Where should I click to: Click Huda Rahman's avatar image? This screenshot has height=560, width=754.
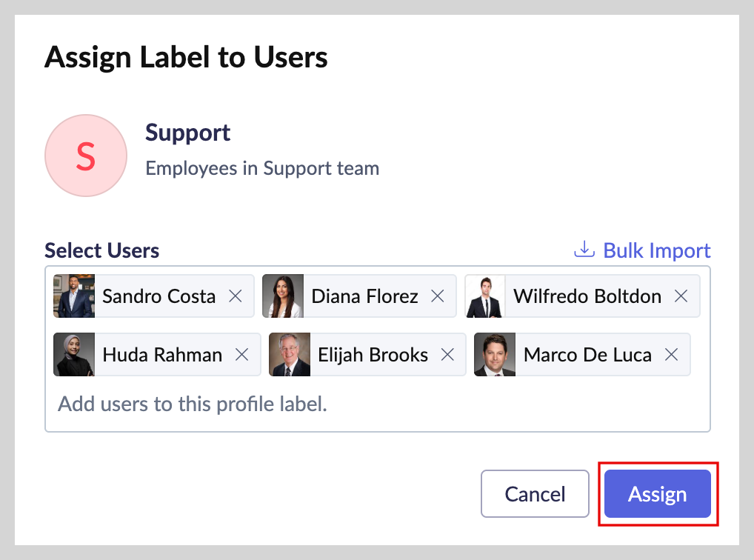(x=74, y=355)
